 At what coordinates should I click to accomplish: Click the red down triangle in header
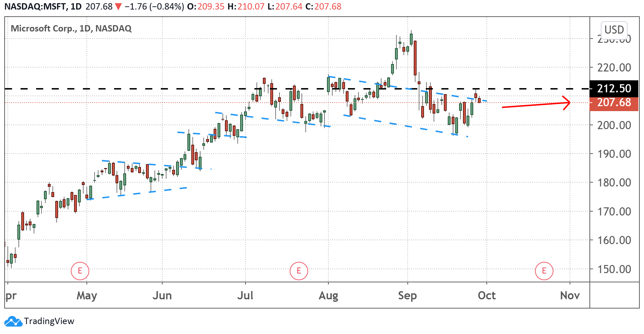click(118, 7)
